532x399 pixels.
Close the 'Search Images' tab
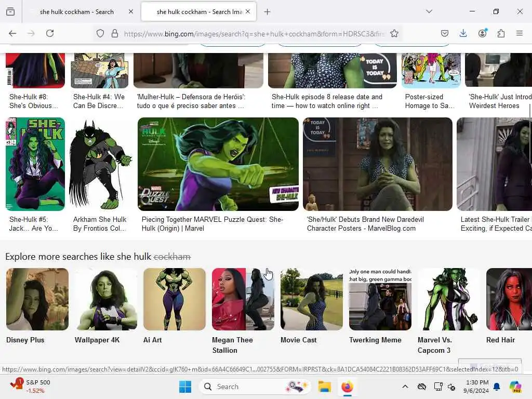[248, 11]
